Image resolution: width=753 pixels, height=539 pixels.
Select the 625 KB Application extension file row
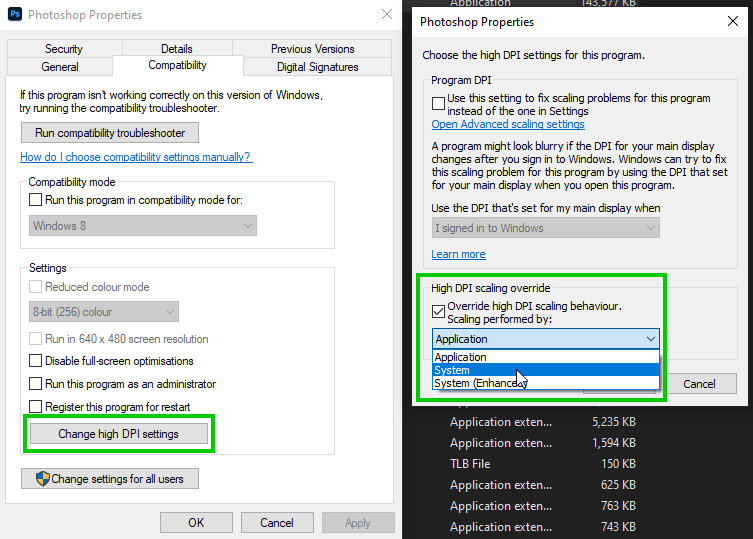tap(543, 485)
